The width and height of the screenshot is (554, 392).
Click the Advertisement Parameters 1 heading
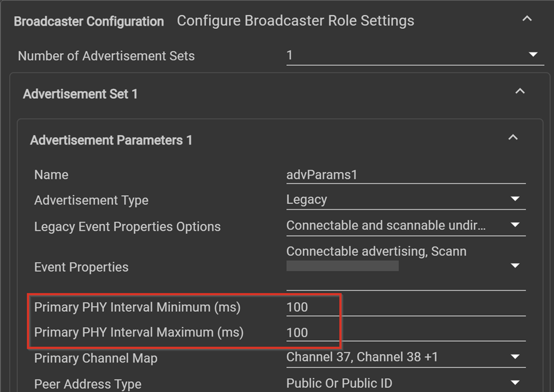point(111,140)
